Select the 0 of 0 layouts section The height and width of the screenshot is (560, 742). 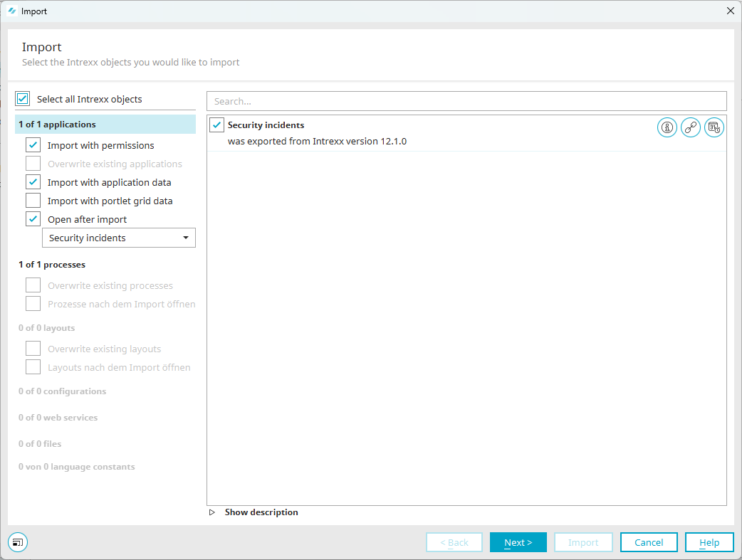[x=47, y=328]
